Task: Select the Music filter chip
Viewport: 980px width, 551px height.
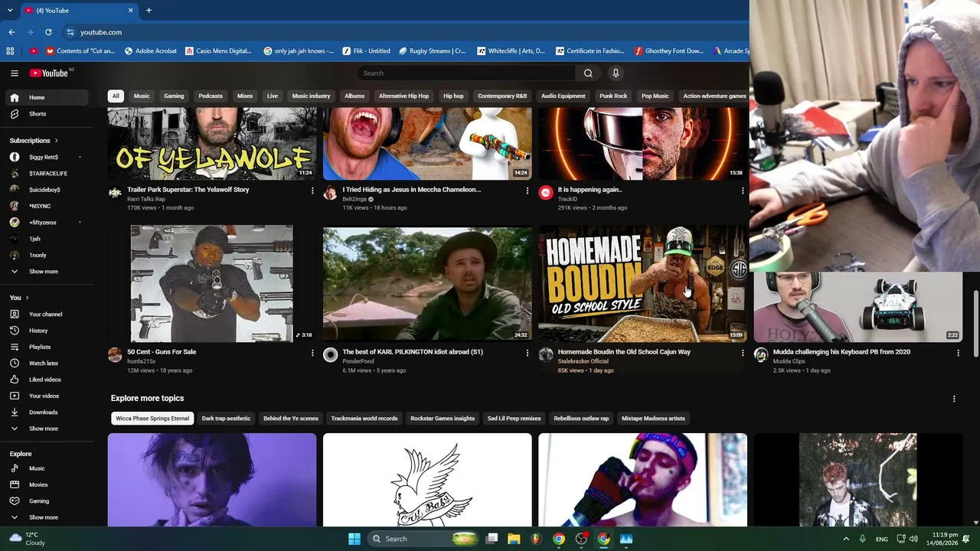Action: point(142,96)
